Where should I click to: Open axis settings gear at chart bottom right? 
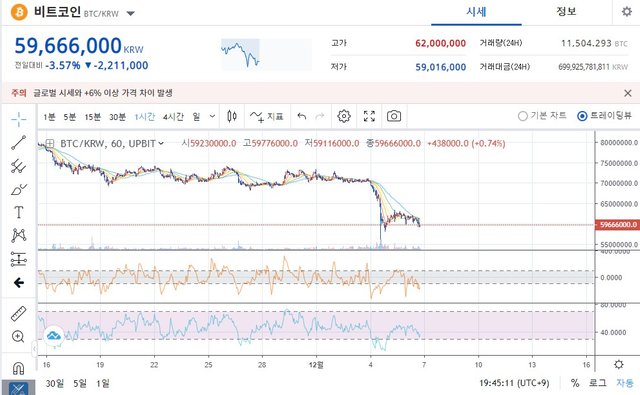pos(619,364)
